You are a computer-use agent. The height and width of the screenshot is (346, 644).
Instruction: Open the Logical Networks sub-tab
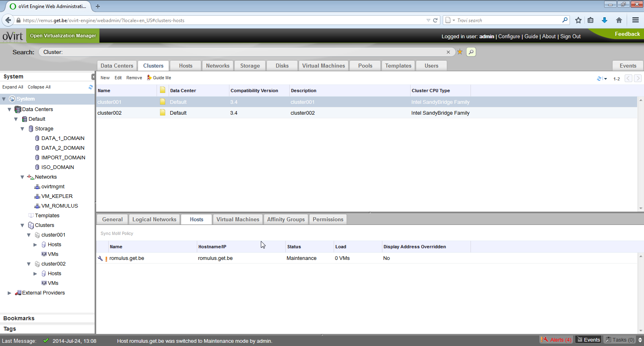pos(154,219)
